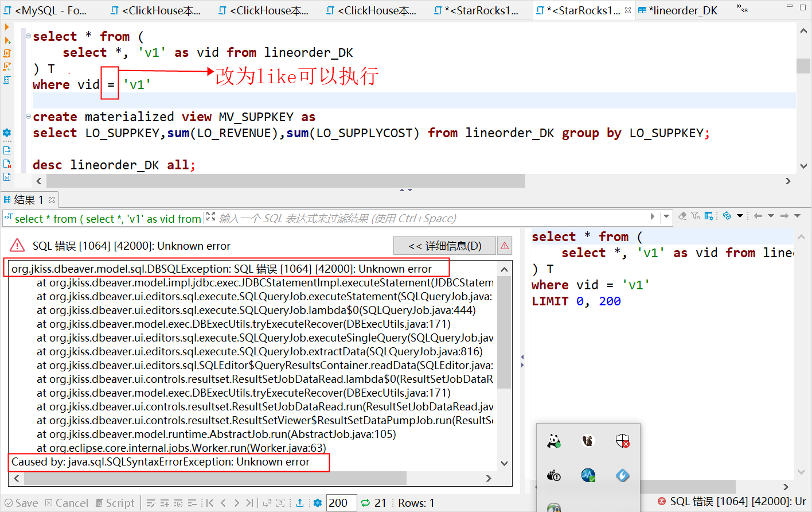Click the 详细信息(D) details button

tap(445, 246)
